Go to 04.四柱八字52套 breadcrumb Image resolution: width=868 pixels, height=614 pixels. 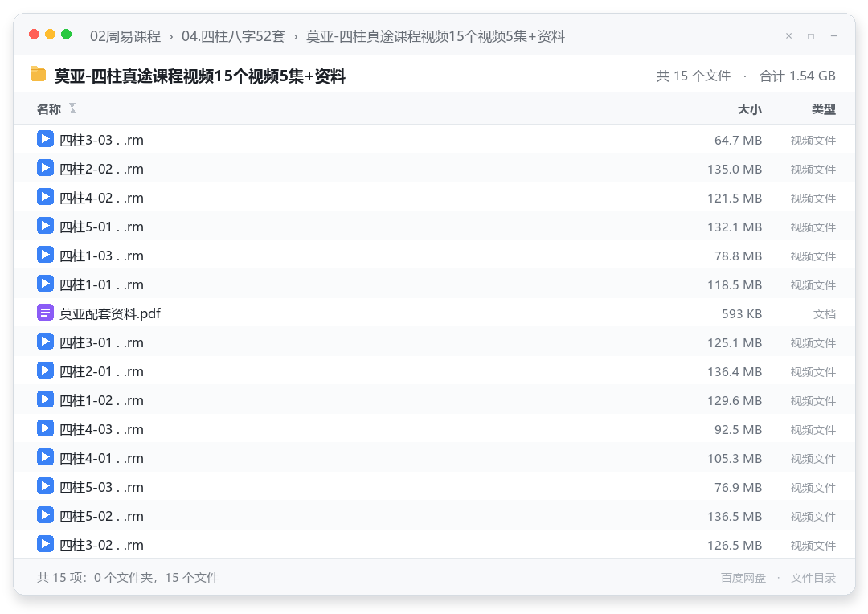[x=233, y=36]
